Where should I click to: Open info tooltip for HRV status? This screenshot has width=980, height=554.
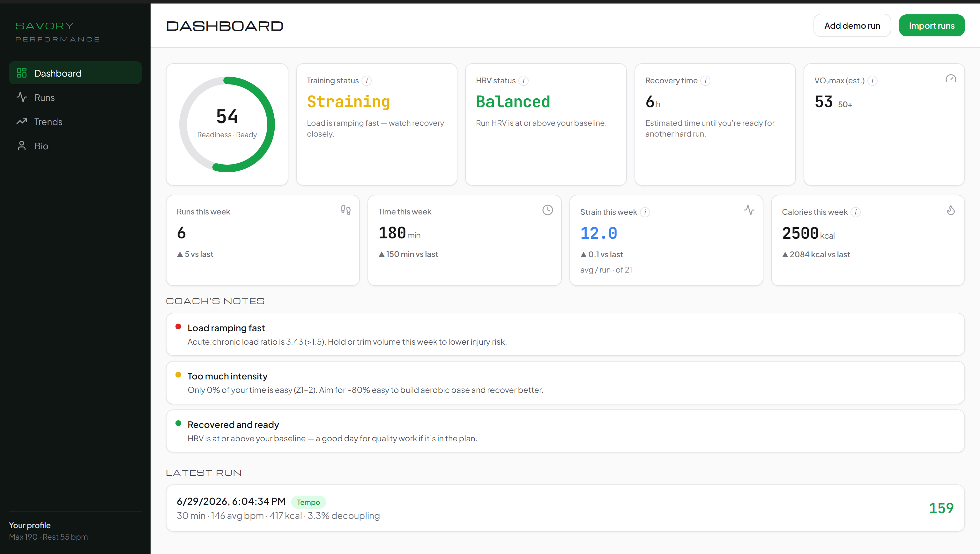tap(523, 81)
